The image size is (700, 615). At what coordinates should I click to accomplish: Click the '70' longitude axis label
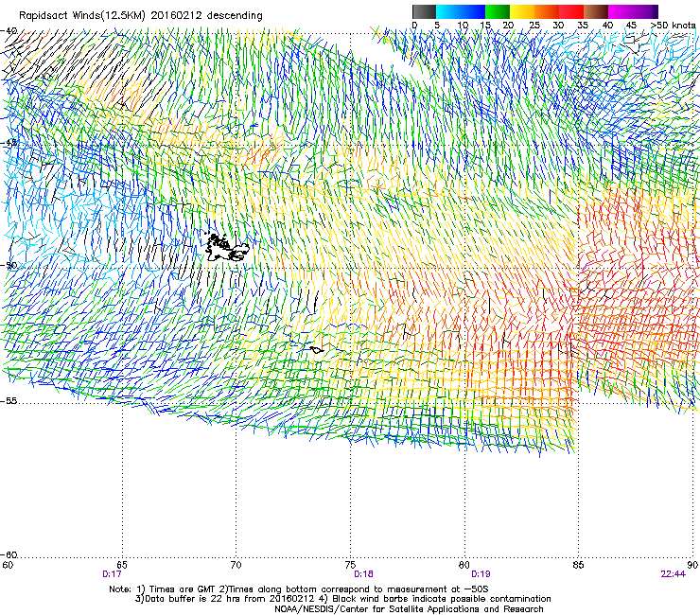(x=236, y=566)
